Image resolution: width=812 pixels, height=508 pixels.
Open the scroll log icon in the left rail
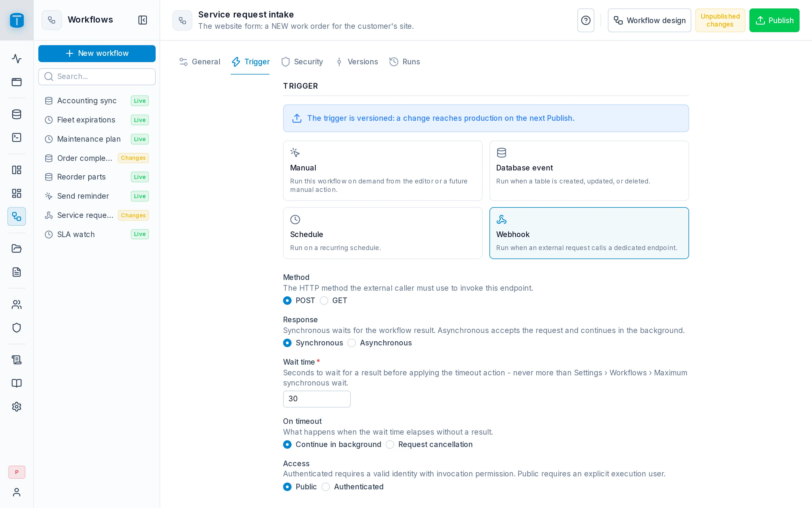pyautogui.click(x=17, y=360)
